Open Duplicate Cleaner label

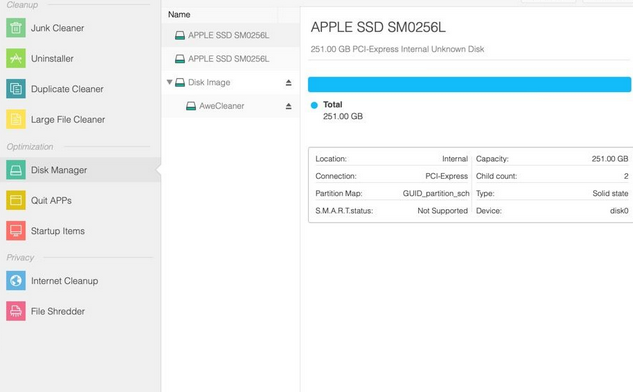click(x=67, y=89)
